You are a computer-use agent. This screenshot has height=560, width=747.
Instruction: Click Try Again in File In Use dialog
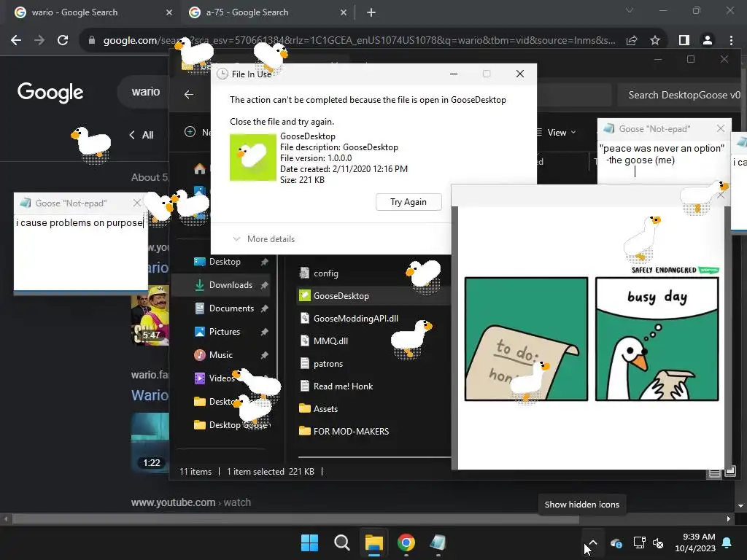409,202
